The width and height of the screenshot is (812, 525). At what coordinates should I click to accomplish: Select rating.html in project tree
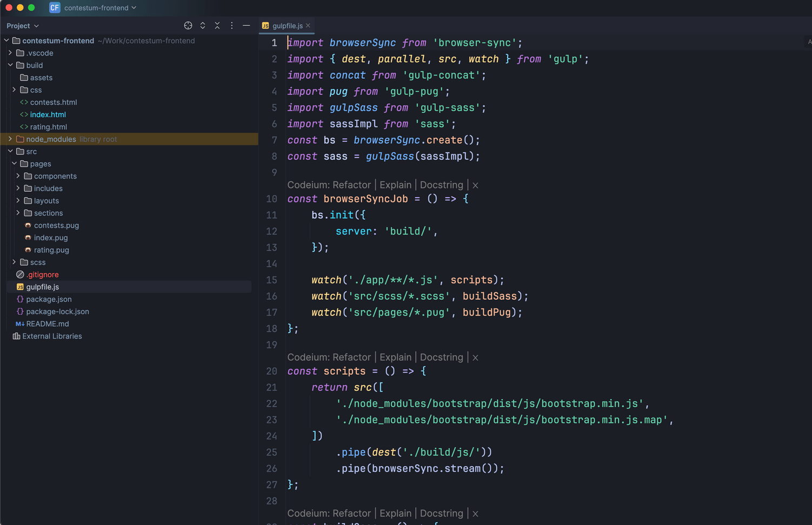coord(49,127)
